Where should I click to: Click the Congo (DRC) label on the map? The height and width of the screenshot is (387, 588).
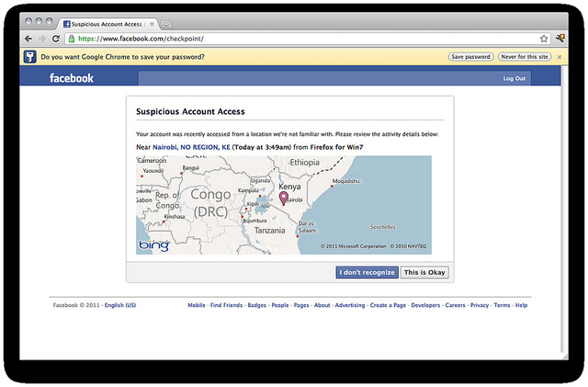[210, 203]
